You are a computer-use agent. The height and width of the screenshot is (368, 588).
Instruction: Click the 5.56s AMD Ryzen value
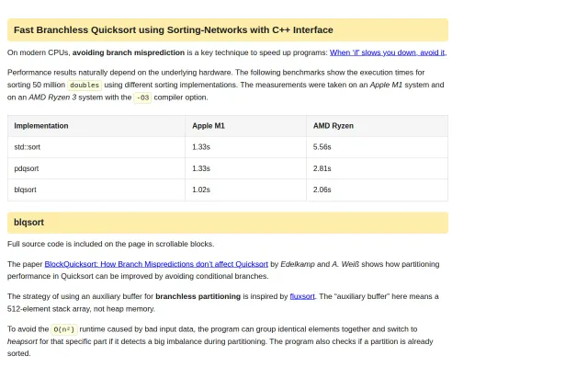tap(322, 147)
